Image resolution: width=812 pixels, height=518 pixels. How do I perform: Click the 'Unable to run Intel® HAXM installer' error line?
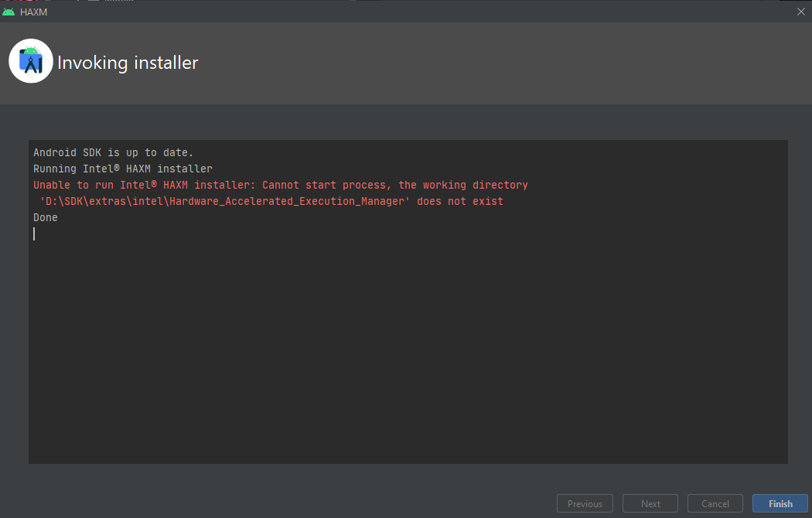pyautogui.click(x=281, y=185)
